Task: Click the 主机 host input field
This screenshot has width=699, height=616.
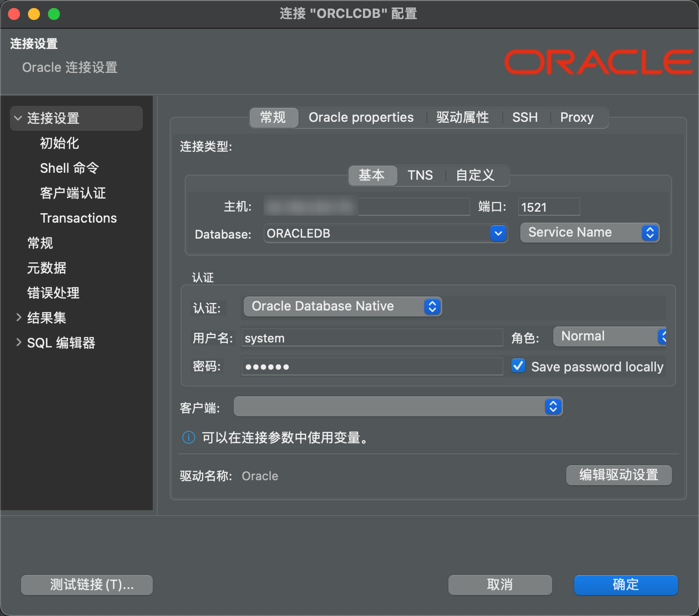Action: tap(367, 207)
